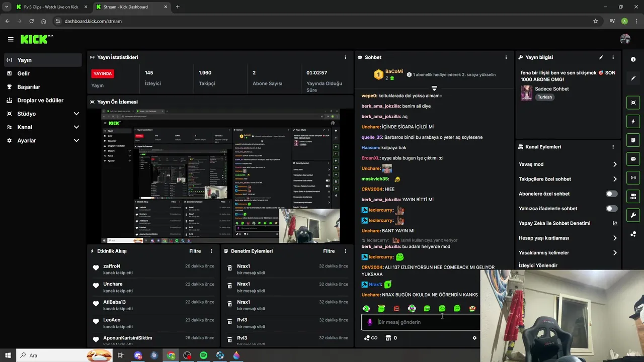Bookmark this page with the star icon

[x=596, y=21]
